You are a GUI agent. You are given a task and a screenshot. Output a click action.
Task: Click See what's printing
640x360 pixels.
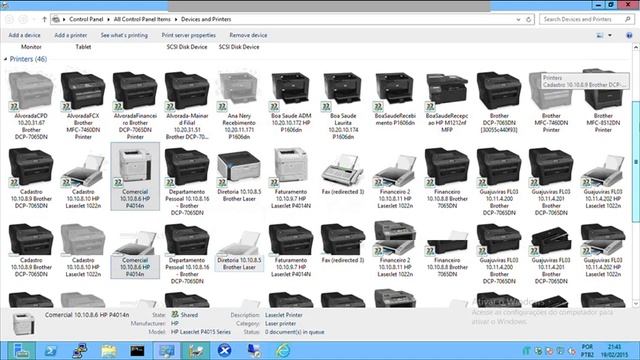pos(124,36)
